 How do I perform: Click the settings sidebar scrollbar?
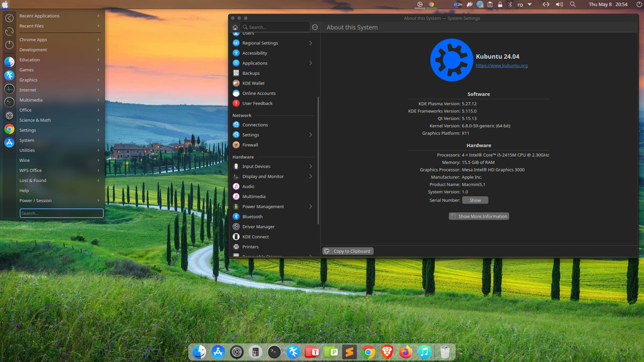click(x=318, y=160)
